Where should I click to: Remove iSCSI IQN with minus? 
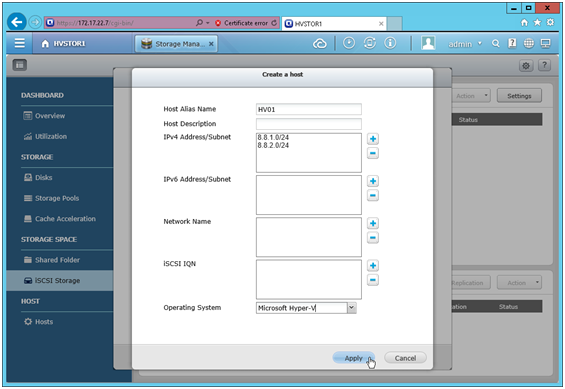tap(373, 280)
